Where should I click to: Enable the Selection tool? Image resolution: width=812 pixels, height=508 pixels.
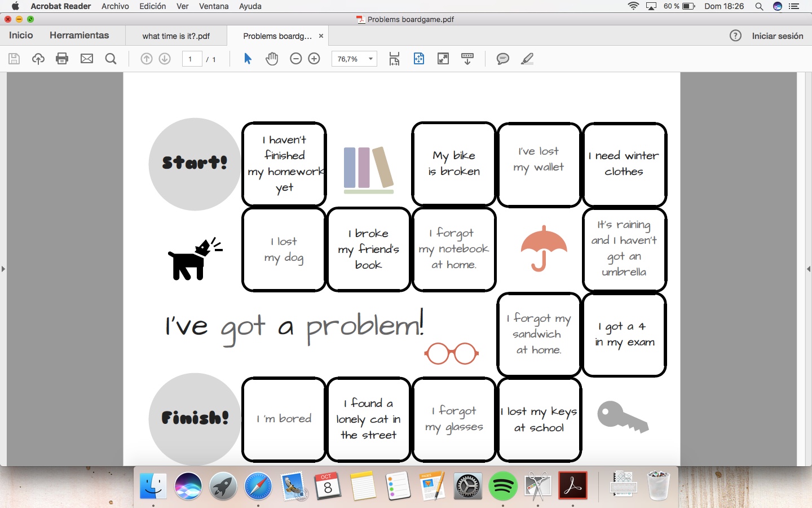pyautogui.click(x=247, y=59)
